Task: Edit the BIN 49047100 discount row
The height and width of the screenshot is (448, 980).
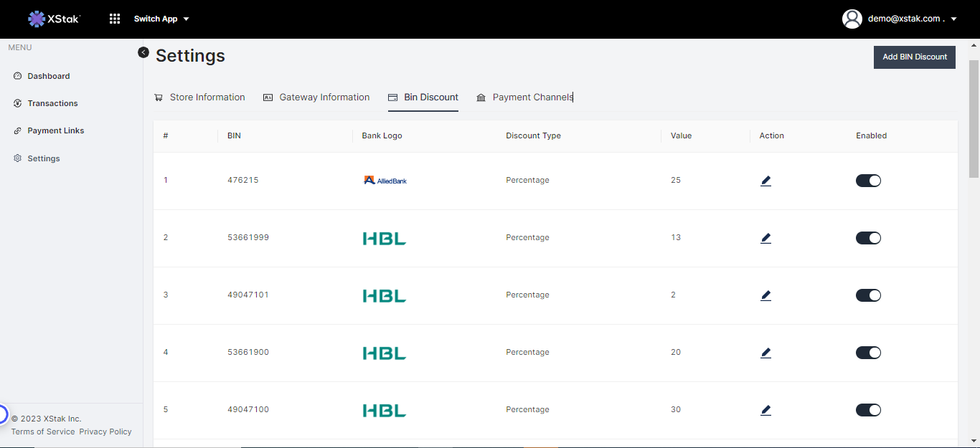Action: (x=765, y=410)
